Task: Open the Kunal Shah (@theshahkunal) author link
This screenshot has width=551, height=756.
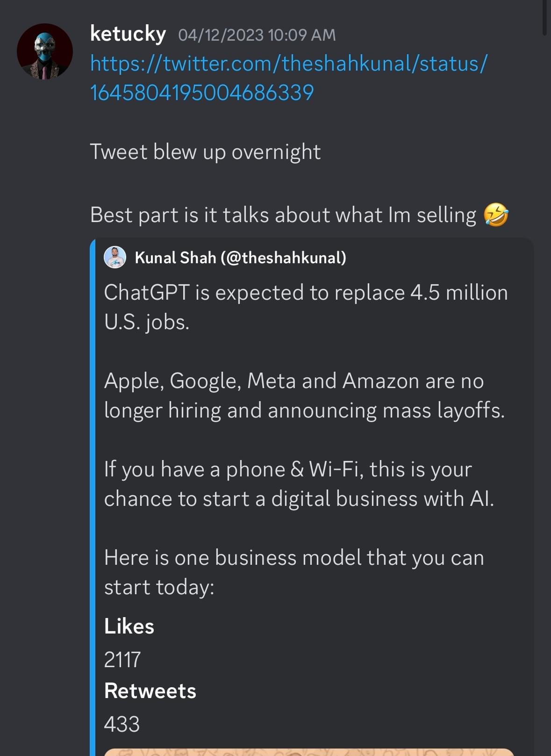Action: 240,258
